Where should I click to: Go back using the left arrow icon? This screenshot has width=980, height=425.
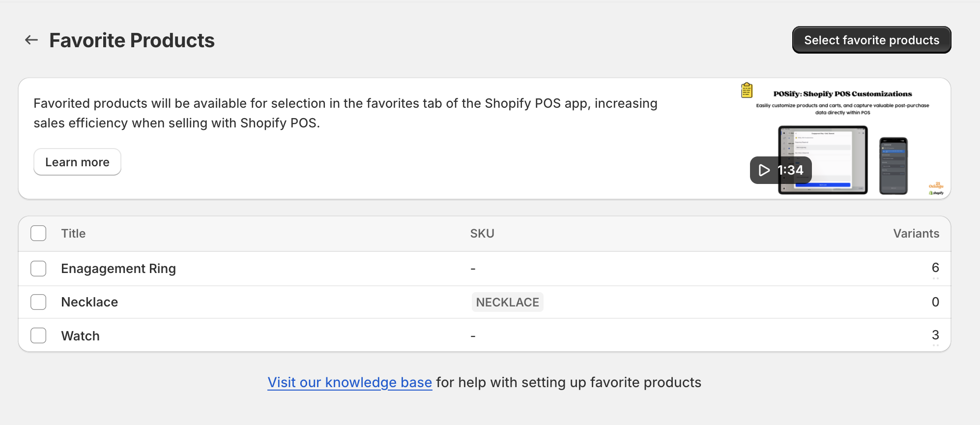[31, 40]
